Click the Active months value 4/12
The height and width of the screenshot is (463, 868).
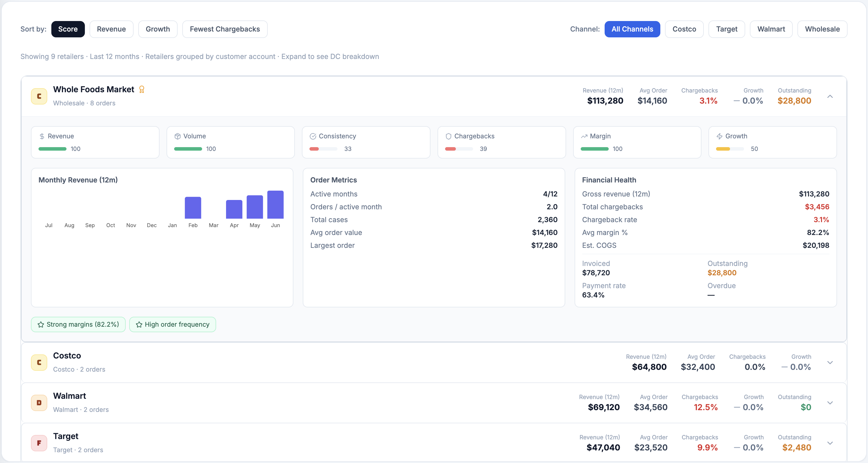(x=550, y=194)
